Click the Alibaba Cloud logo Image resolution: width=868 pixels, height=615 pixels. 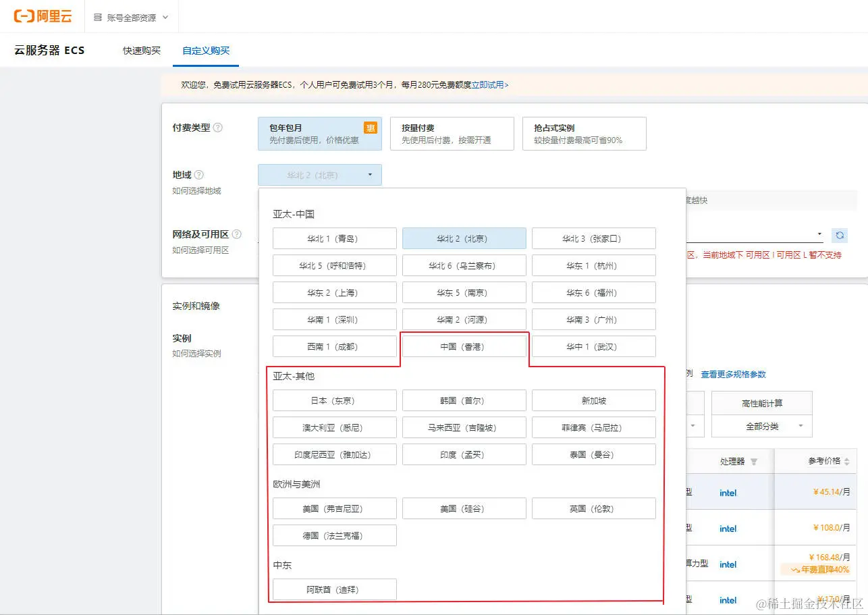point(42,15)
